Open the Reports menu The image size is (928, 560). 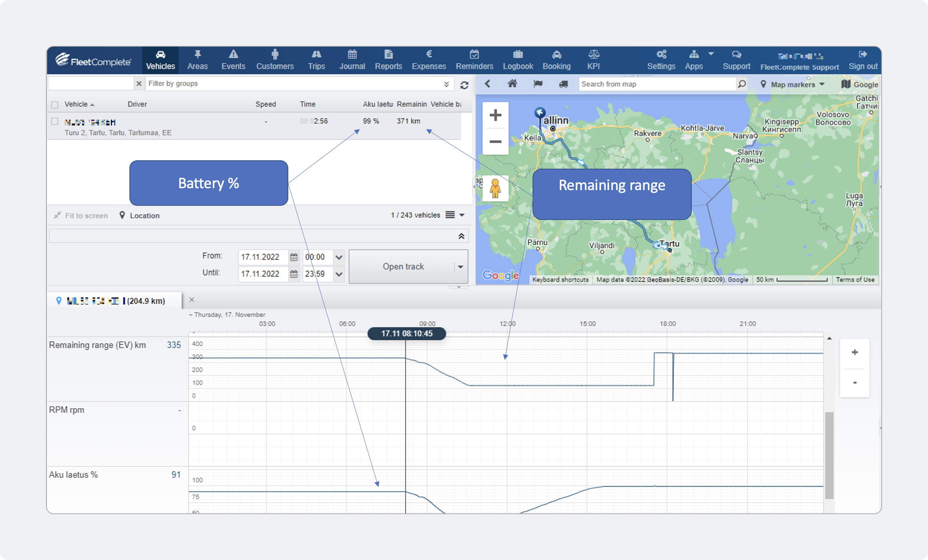tap(388, 60)
